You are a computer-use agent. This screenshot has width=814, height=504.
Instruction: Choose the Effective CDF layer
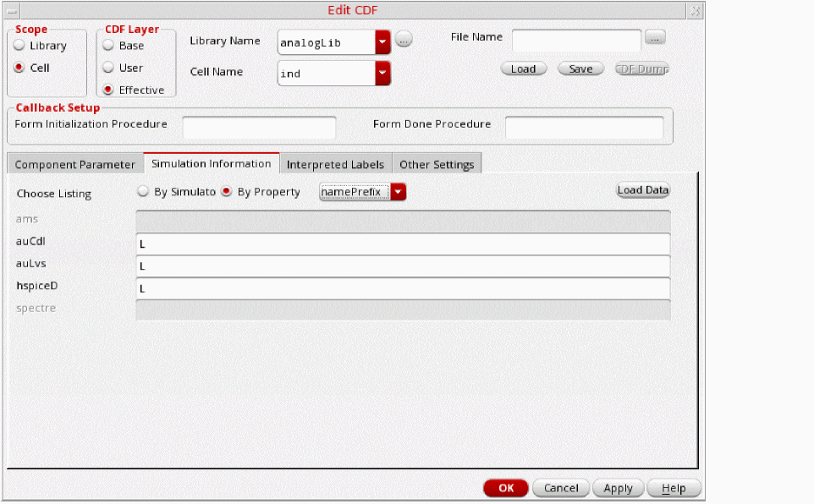tap(108, 90)
